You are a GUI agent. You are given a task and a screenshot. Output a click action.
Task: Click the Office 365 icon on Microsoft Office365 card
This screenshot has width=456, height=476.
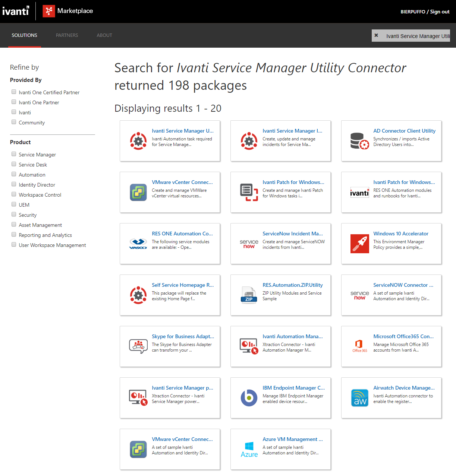(360, 346)
